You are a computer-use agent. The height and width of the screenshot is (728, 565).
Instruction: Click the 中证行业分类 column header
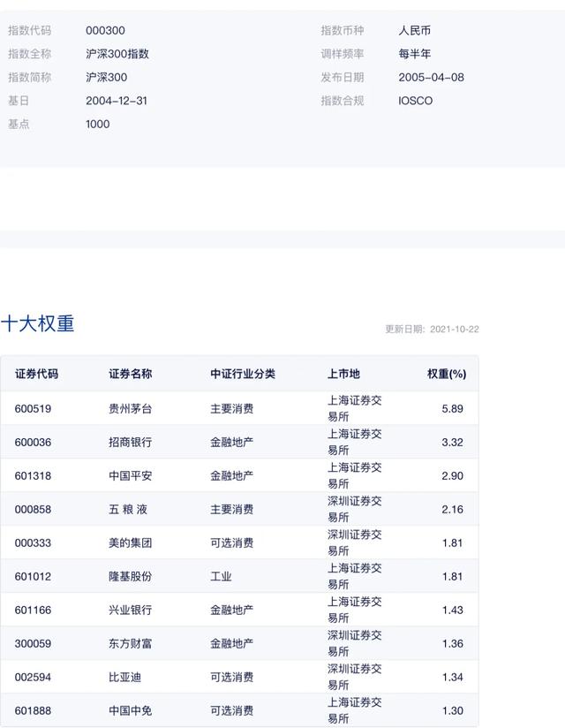pos(243,375)
